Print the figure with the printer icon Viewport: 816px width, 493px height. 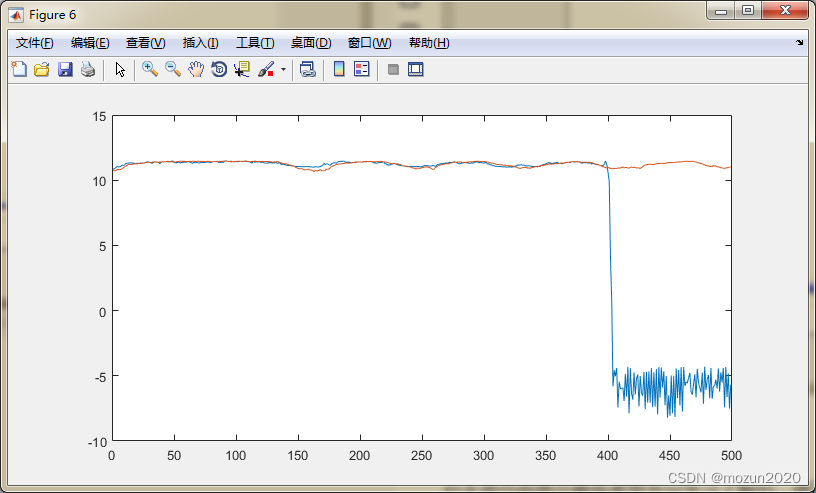click(x=88, y=69)
